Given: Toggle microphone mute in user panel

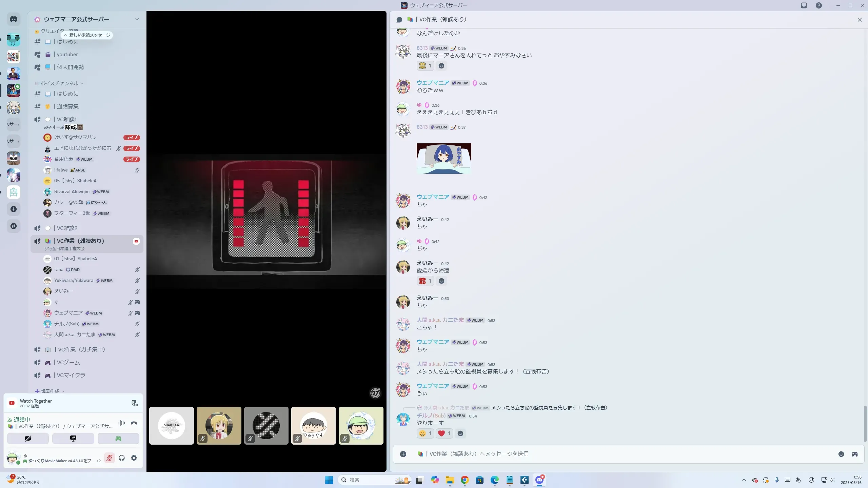Looking at the screenshot, I should [109, 458].
